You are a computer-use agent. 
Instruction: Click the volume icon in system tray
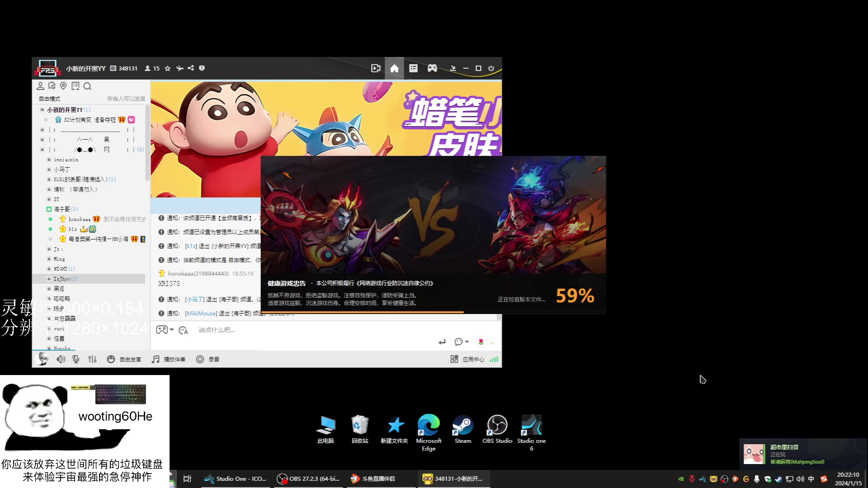[x=800, y=479]
